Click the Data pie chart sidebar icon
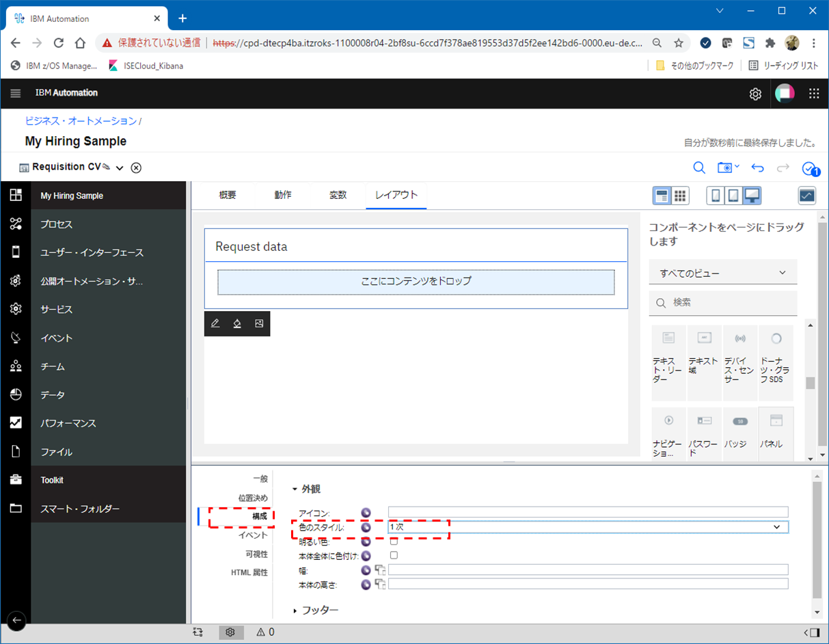Image resolution: width=829 pixels, height=644 pixels. (16, 394)
